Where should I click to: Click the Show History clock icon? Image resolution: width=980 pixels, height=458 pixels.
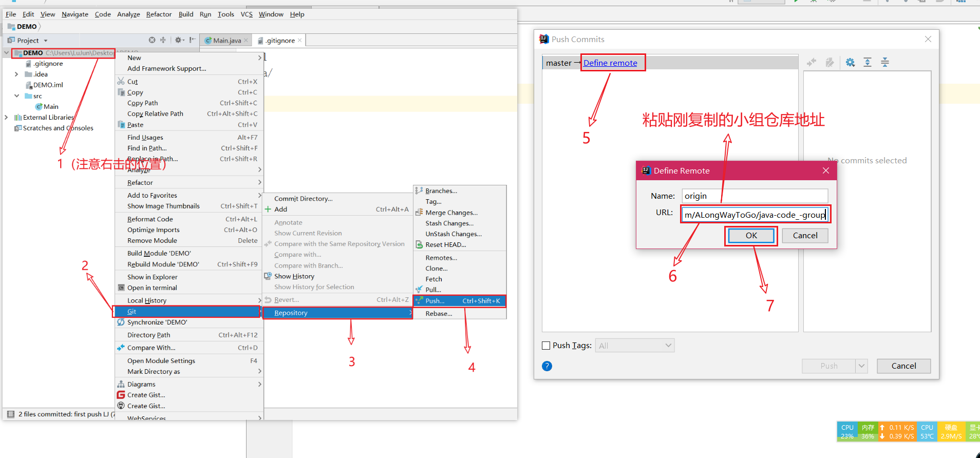coord(268,276)
